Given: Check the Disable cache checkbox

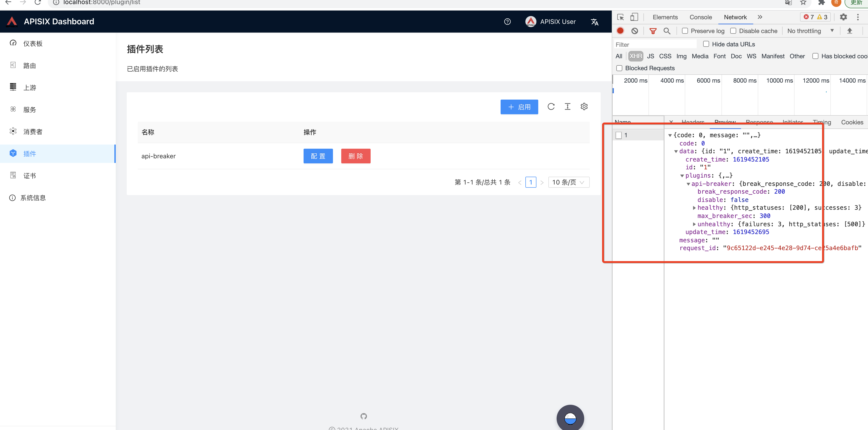Looking at the screenshot, I should point(733,31).
